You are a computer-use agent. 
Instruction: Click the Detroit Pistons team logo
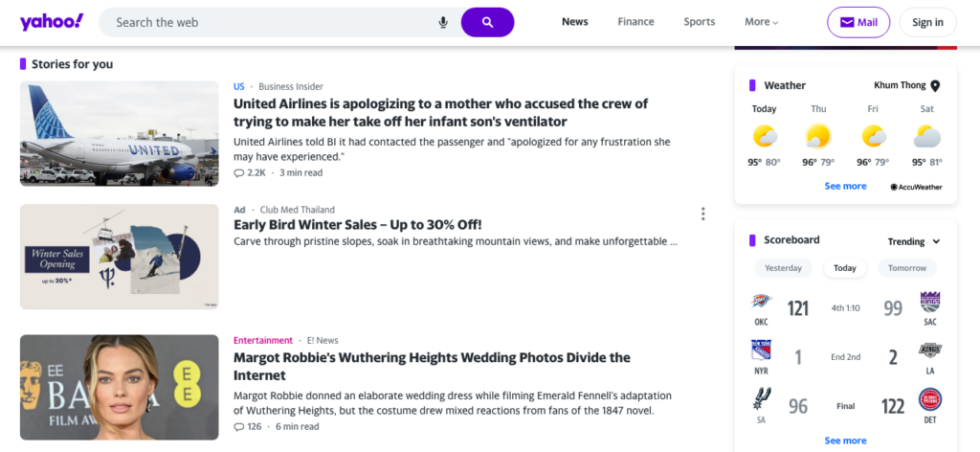pyautogui.click(x=929, y=400)
